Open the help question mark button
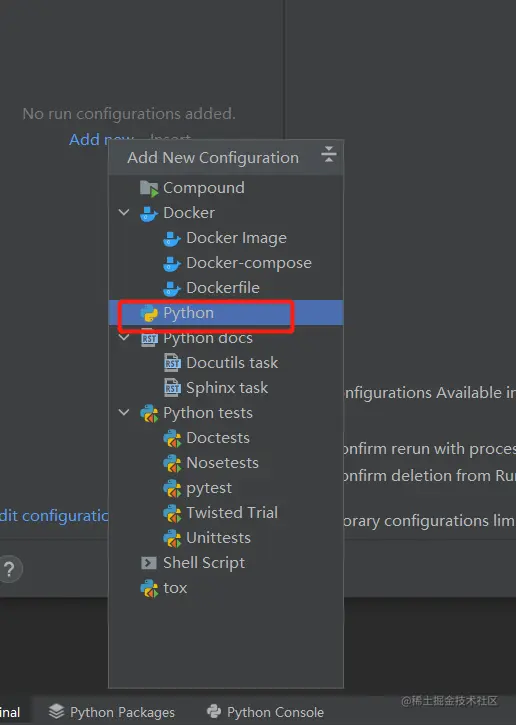The width and height of the screenshot is (516, 725). pyautogui.click(x=9, y=569)
